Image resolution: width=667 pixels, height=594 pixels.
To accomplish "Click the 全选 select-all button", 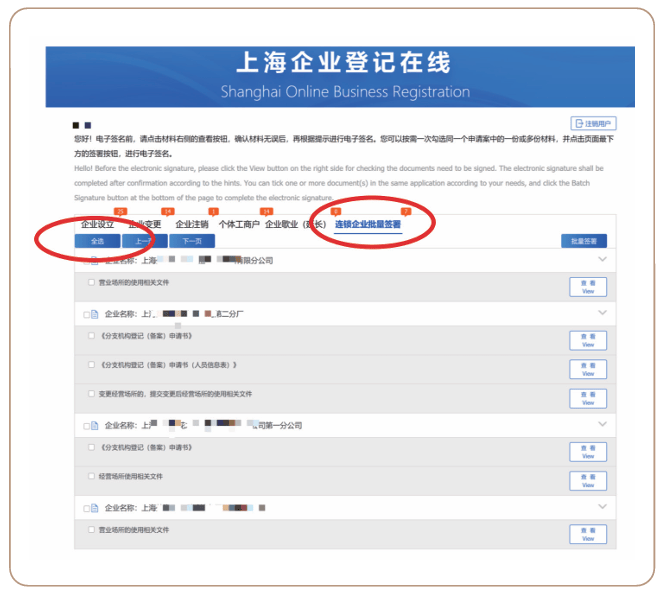I will point(97,241).
